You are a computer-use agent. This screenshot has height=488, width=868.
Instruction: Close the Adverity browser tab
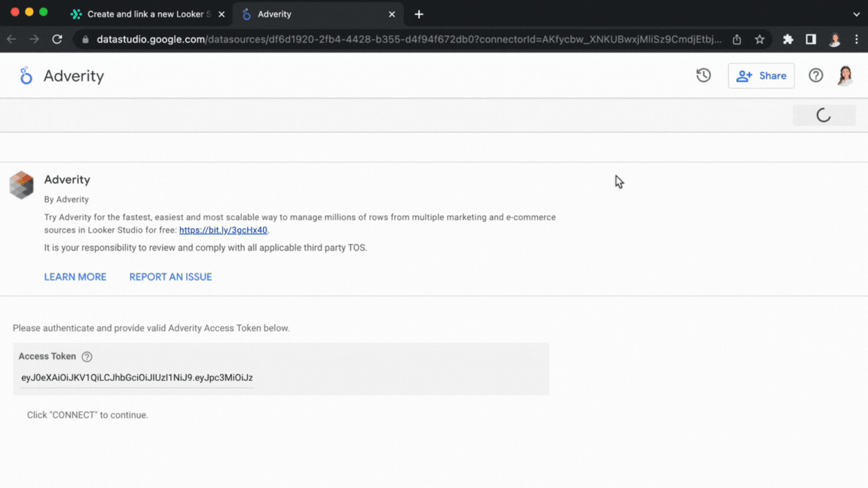coord(392,14)
